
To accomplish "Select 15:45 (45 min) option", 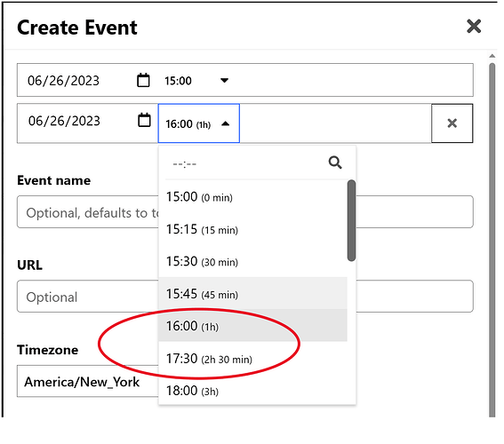I will click(x=253, y=293).
